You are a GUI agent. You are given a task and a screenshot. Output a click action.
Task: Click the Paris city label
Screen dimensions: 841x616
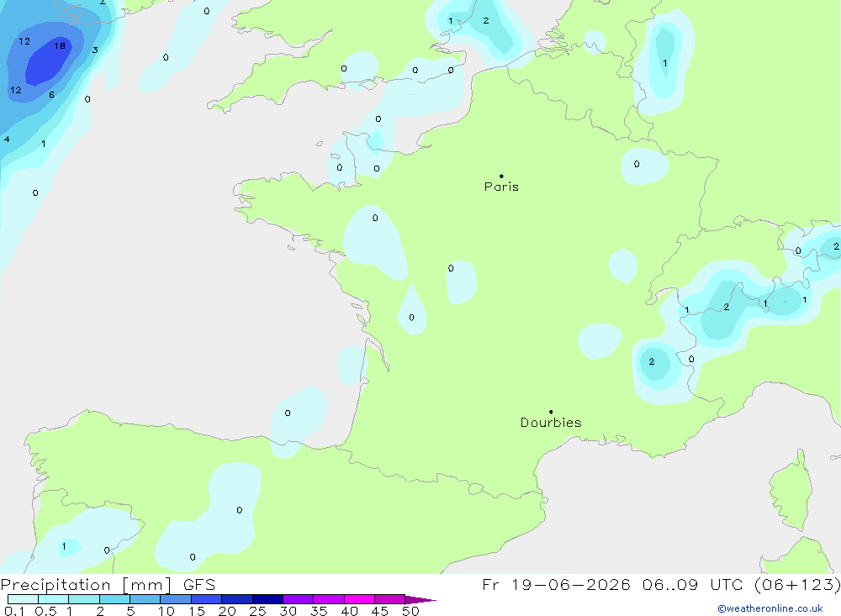(x=501, y=187)
